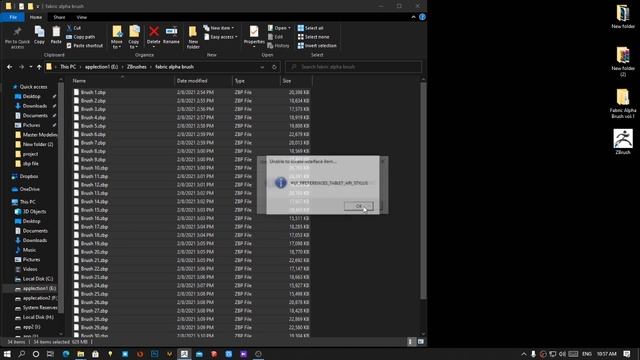
Task: Open the Copy to dropdown
Action: [134, 37]
